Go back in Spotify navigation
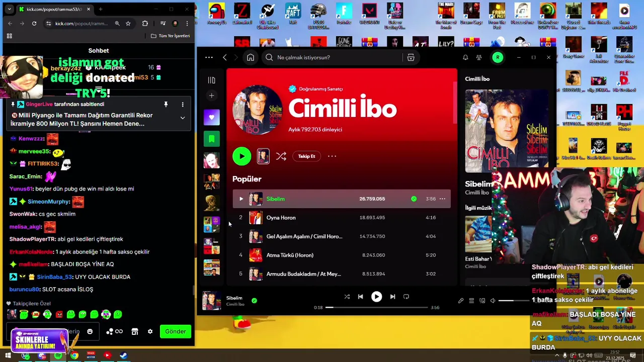The width and height of the screenshot is (644, 362). 225,57
